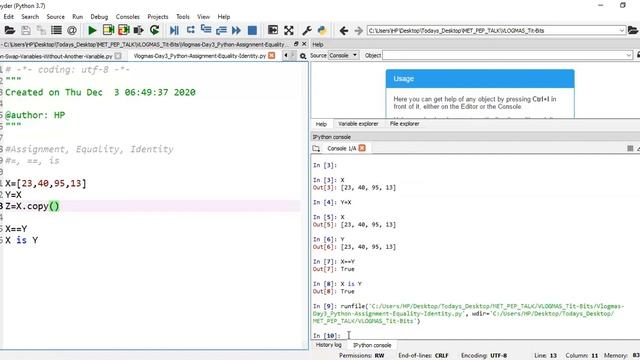Close the editor pane with X

tap(304, 44)
